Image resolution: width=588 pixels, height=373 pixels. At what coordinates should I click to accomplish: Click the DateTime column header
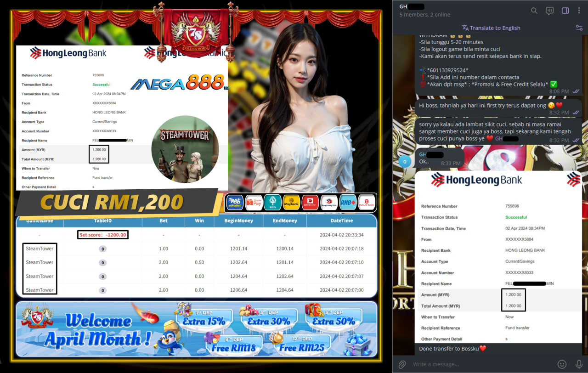point(341,220)
